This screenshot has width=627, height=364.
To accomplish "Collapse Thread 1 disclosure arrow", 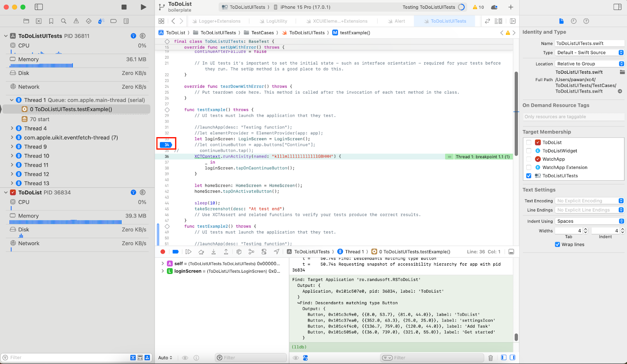I will 12,100.
